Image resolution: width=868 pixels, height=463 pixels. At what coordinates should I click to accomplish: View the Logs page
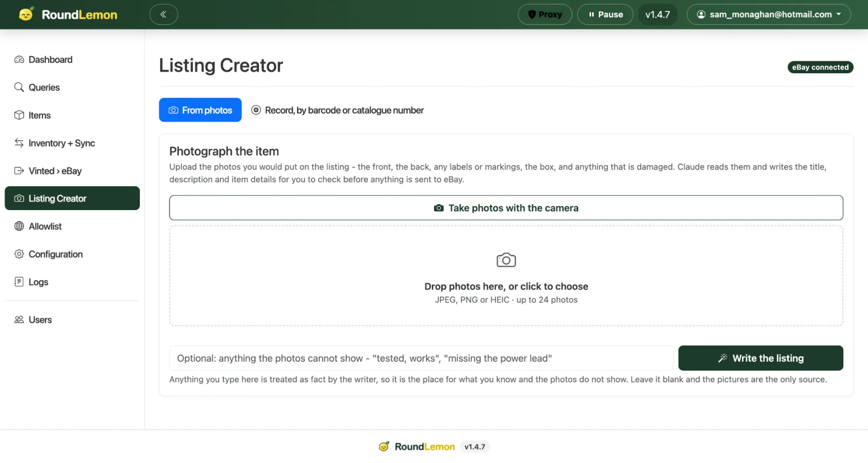click(x=72, y=282)
